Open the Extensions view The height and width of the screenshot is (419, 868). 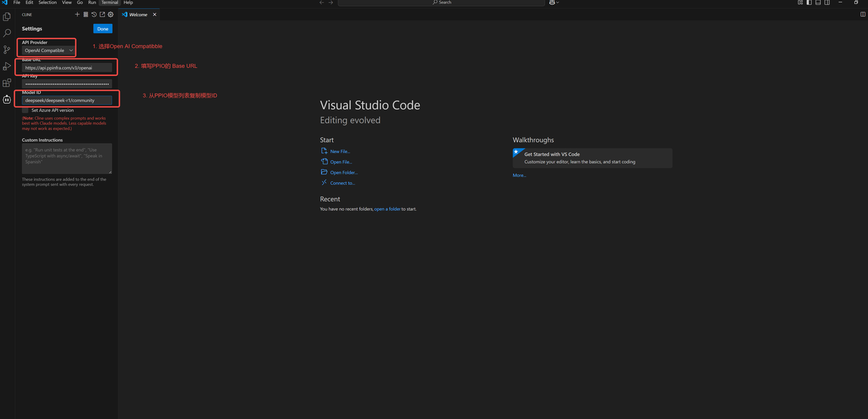7,83
